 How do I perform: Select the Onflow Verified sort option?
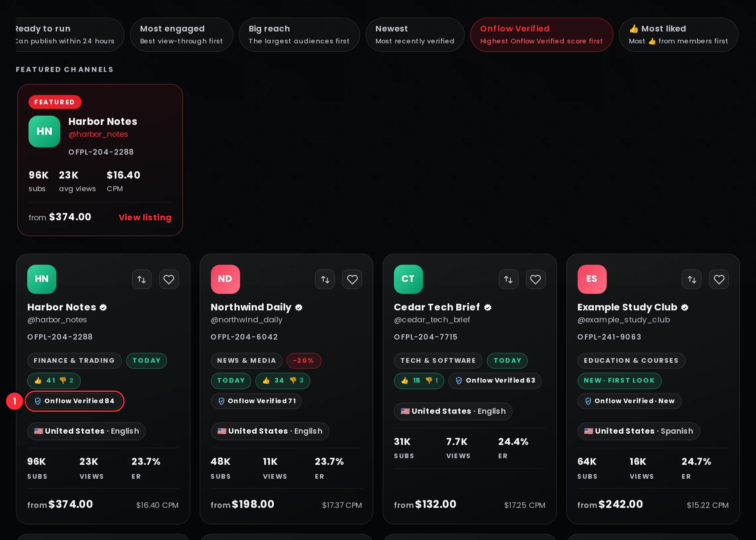541,34
